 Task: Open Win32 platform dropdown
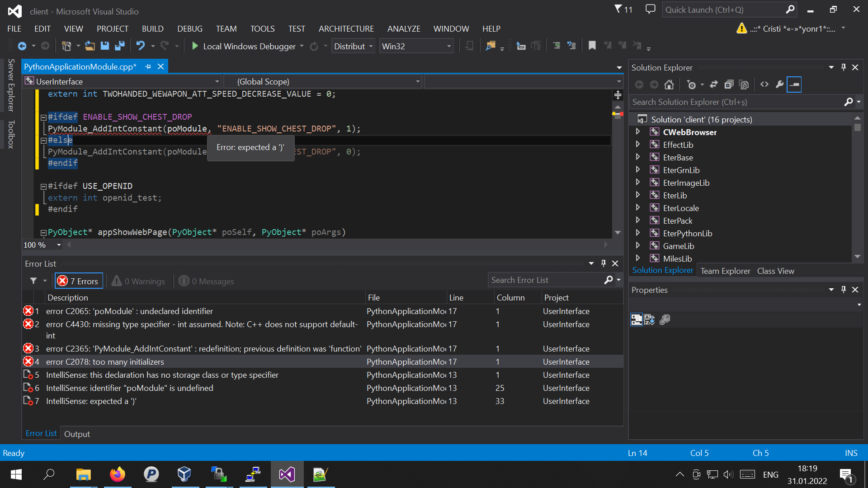(x=416, y=46)
